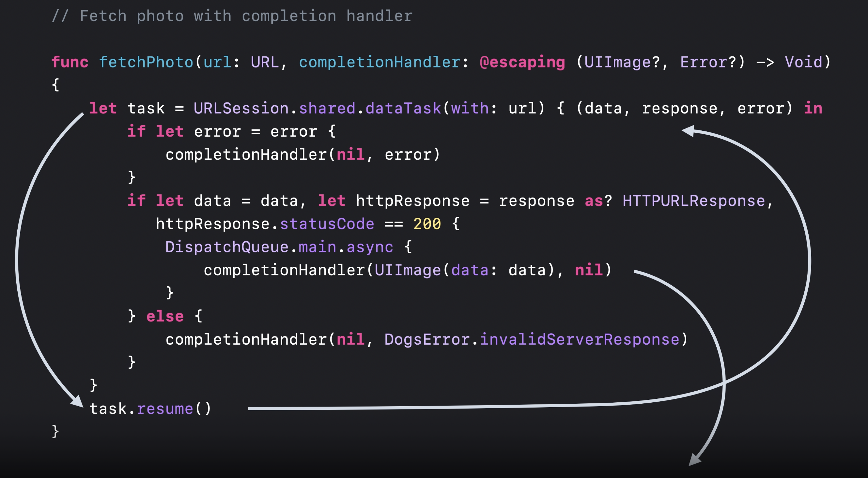This screenshot has height=478, width=868.
Task: Select the Void return type
Action: [803, 62]
